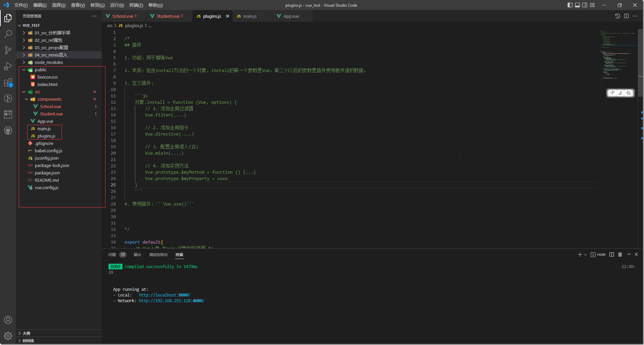644x345 pixels.
Task: Open the 编辑(E) menu
Action: click(x=40, y=5)
